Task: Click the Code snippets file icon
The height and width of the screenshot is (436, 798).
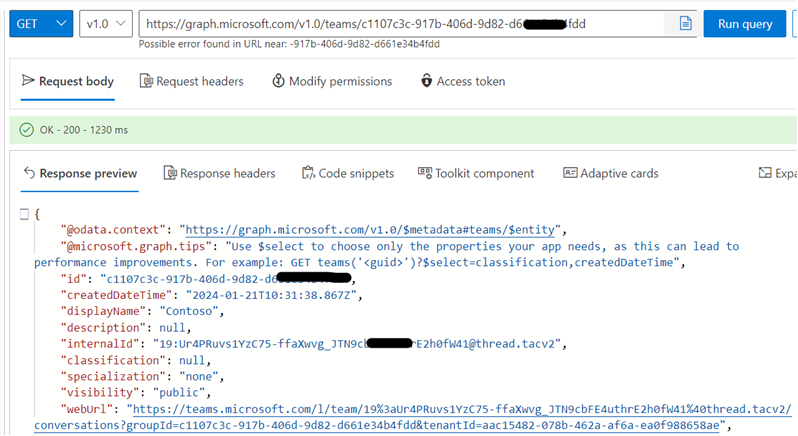Action: tap(308, 173)
